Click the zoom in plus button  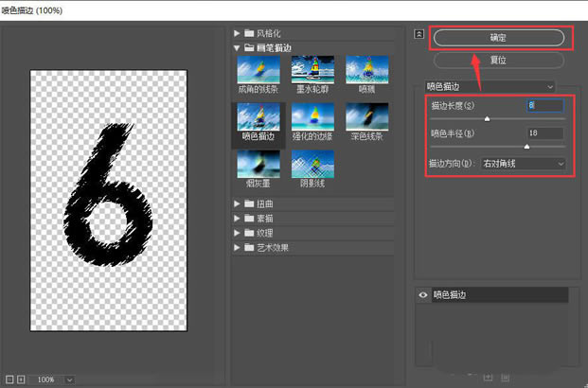[21, 379]
